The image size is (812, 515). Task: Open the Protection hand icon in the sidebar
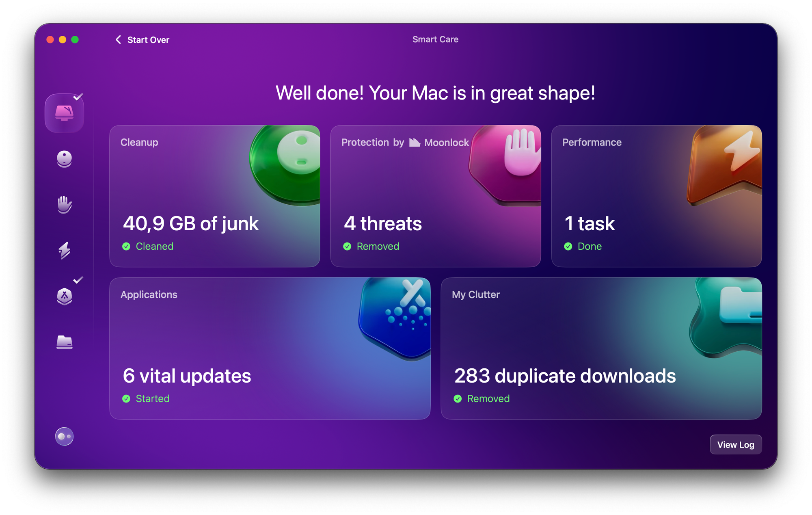(64, 205)
